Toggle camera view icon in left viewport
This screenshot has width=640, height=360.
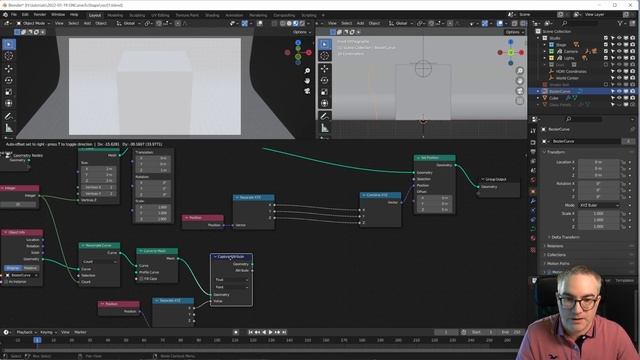307,91
